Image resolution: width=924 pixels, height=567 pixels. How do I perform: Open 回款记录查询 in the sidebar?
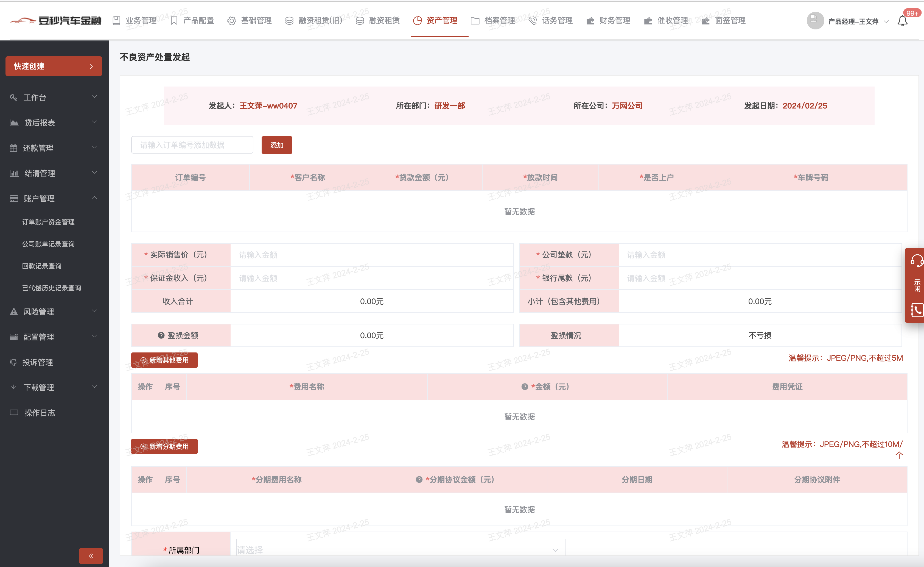click(42, 266)
